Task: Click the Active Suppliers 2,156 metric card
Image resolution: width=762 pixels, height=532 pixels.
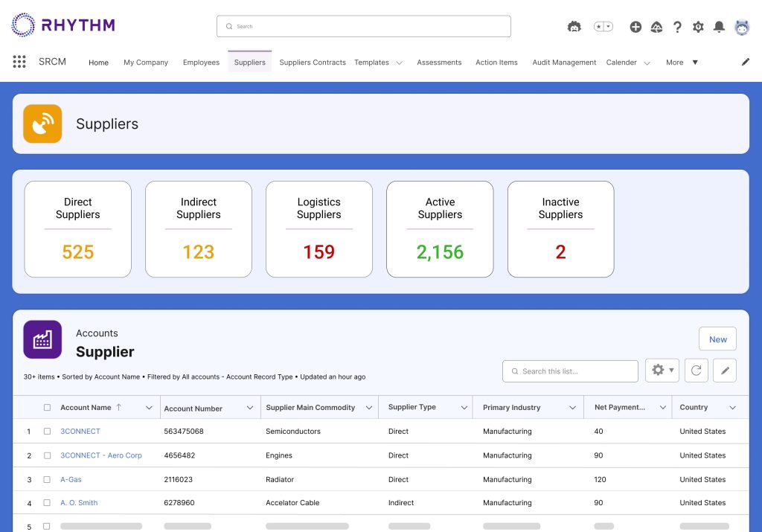Action: pos(440,228)
